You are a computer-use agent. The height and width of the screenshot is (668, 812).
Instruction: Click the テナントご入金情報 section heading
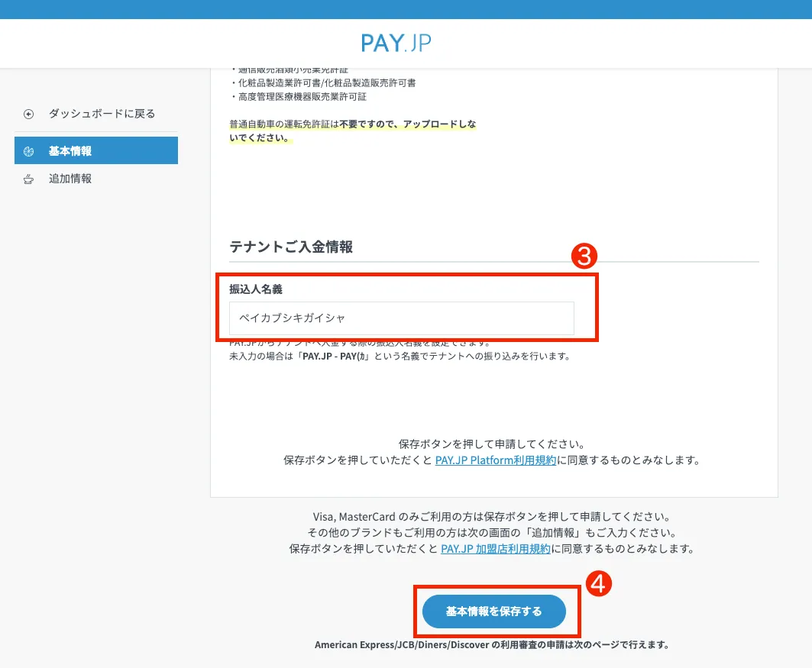pyautogui.click(x=291, y=247)
